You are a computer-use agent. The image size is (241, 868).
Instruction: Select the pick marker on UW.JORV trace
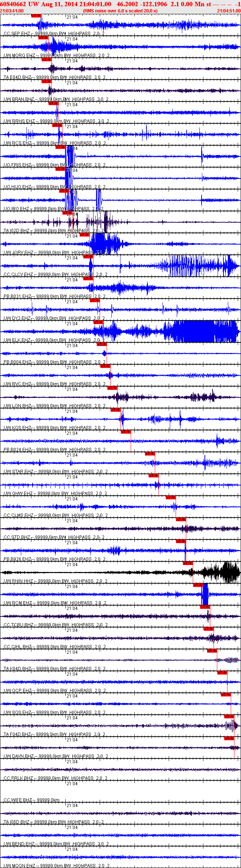click(84, 235)
